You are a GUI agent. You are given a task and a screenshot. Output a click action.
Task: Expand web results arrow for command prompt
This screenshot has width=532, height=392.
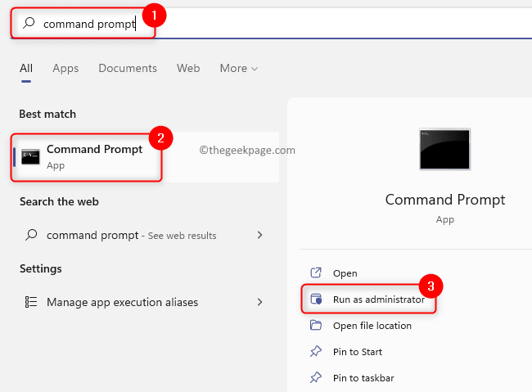[260, 235]
